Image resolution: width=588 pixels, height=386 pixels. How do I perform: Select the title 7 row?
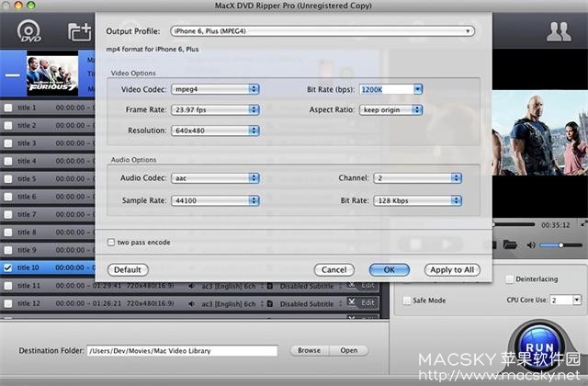(x=47, y=214)
